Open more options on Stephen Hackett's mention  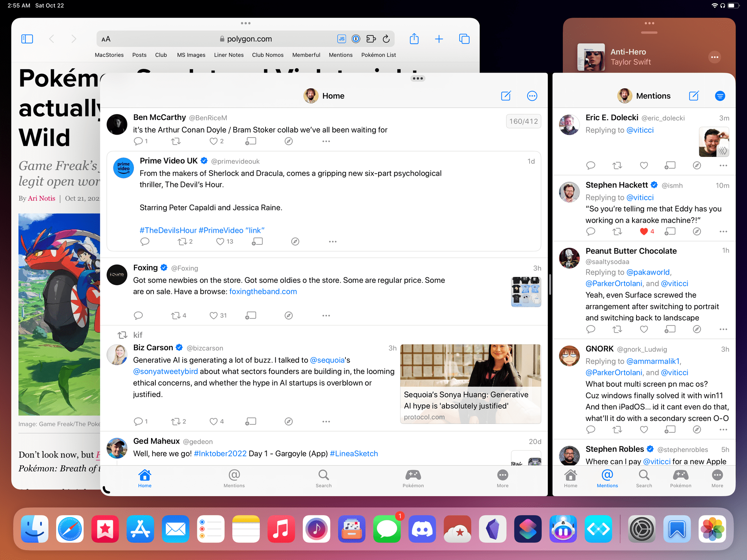pyautogui.click(x=723, y=231)
